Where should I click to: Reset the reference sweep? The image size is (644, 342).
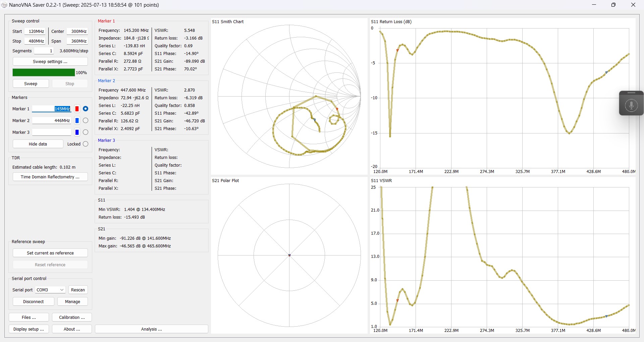click(x=50, y=265)
